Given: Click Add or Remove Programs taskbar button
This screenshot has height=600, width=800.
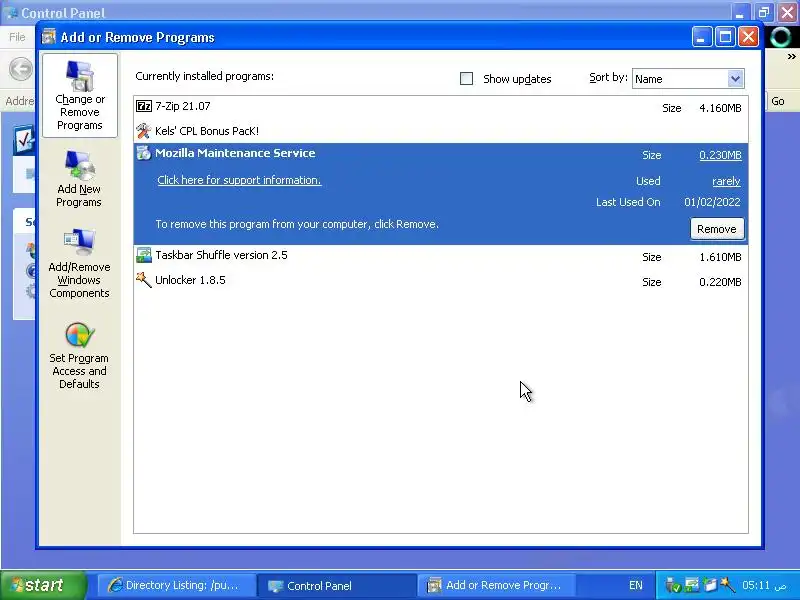Looking at the screenshot, I should pos(496,585).
